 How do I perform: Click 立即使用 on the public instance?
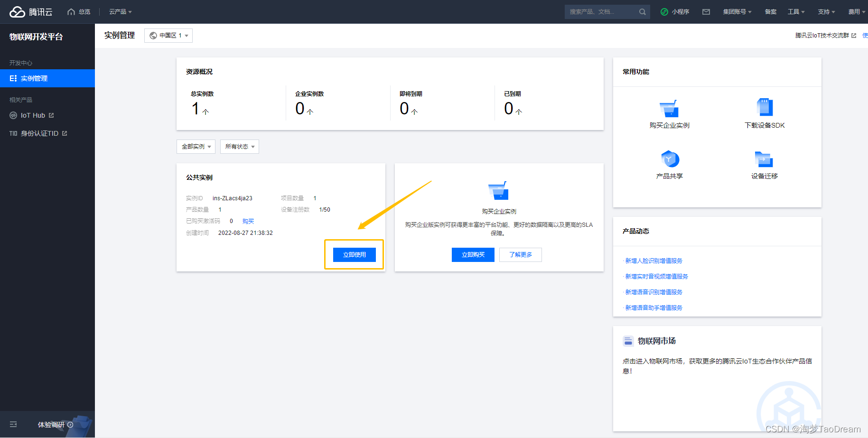(x=355, y=255)
